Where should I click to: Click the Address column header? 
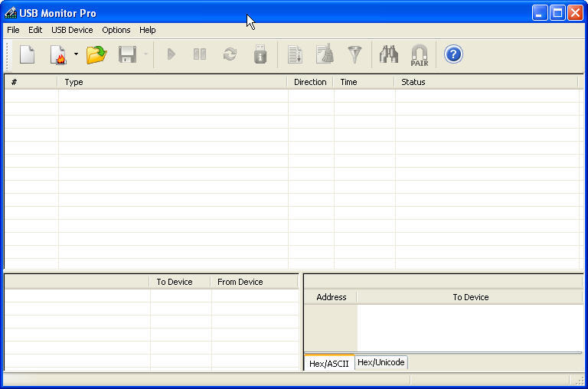(x=331, y=297)
